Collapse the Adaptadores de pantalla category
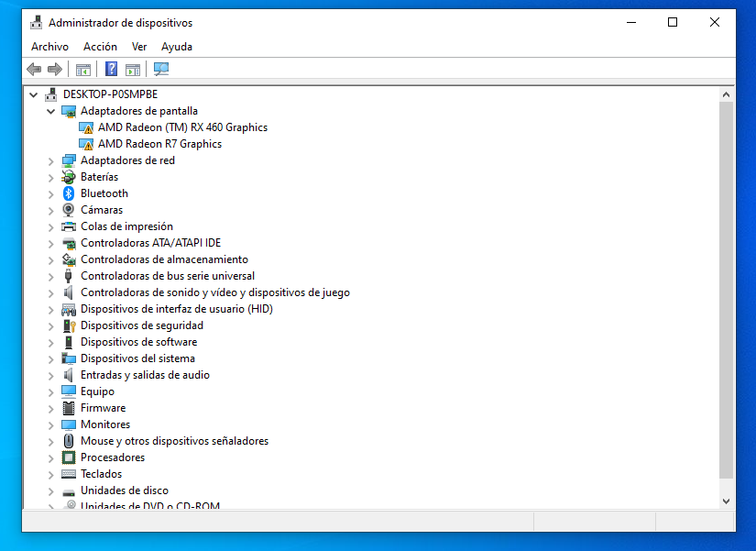756x551 pixels. pos(51,111)
